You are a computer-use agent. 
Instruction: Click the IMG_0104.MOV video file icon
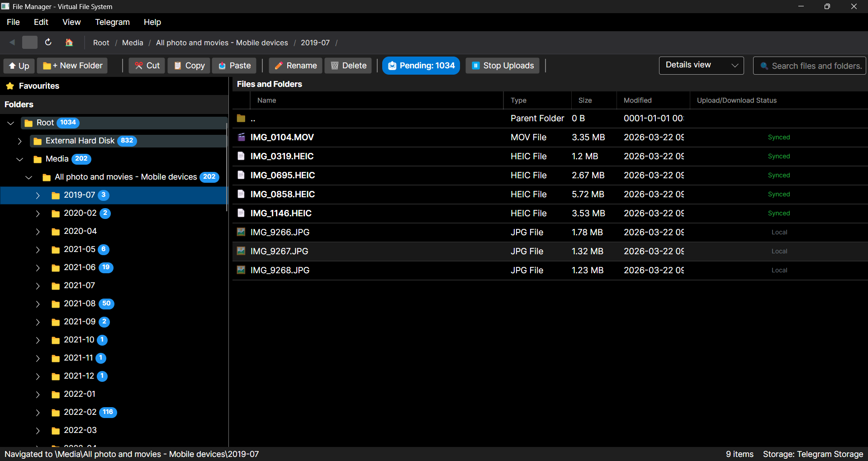point(241,137)
